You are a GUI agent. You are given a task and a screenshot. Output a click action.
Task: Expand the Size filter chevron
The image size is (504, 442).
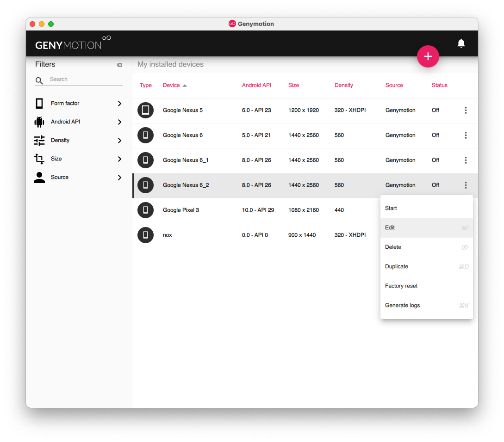(x=119, y=159)
